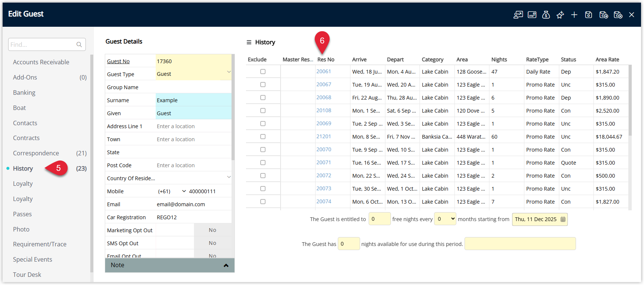The width and height of the screenshot is (644, 285).
Task: Open Requirement/Trace in sidebar
Action: pyautogui.click(x=40, y=244)
